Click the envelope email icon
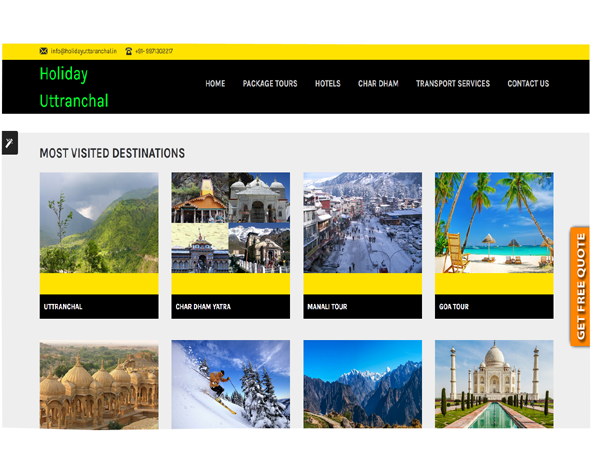The height and width of the screenshot is (455, 600). pos(43,51)
